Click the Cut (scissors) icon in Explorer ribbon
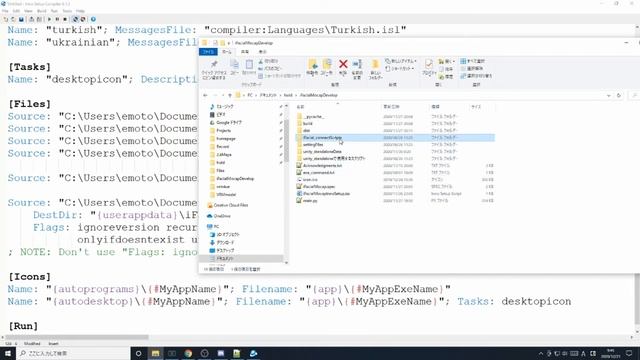The width and height of the screenshot is (640, 360). [261, 61]
